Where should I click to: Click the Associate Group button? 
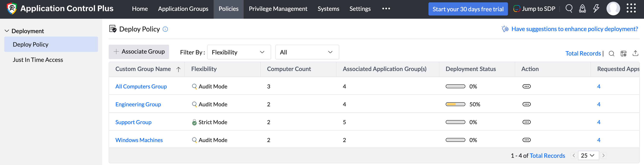[139, 52]
